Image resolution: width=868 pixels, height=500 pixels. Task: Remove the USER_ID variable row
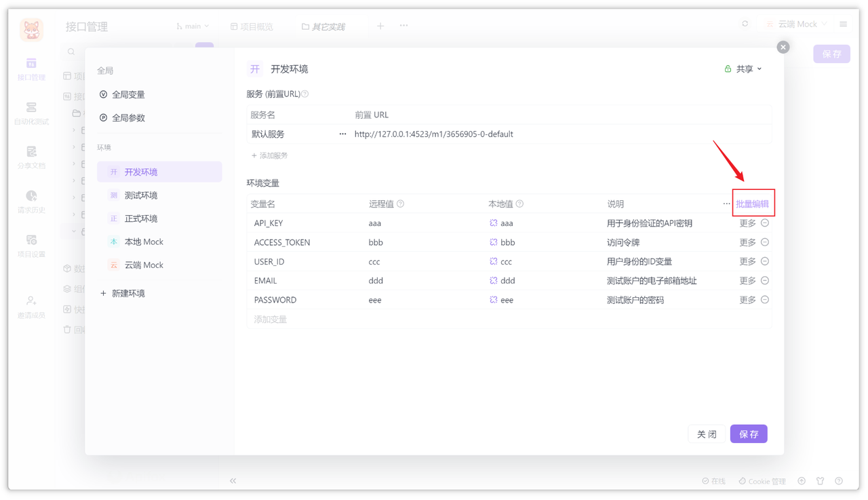(765, 261)
